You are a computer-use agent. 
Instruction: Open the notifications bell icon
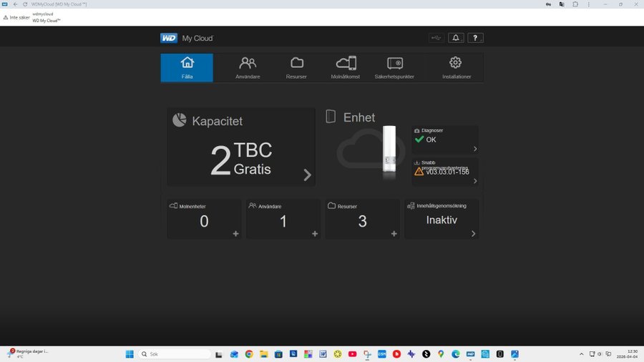click(x=456, y=38)
